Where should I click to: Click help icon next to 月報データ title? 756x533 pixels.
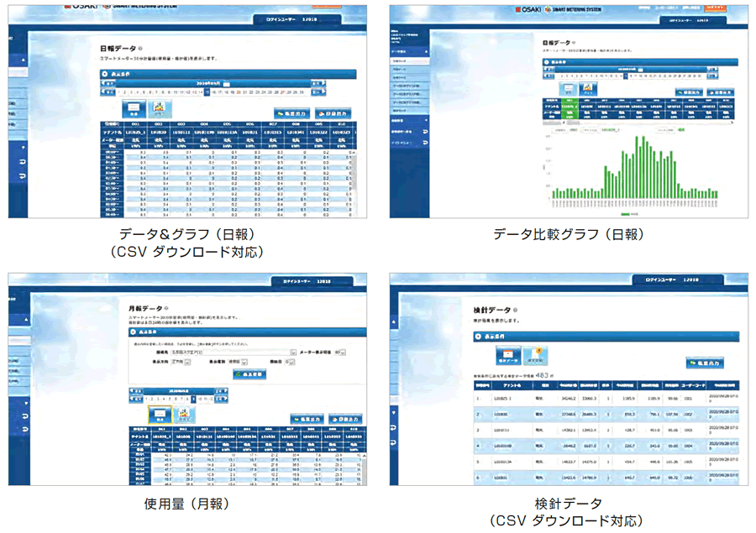[167, 308]
